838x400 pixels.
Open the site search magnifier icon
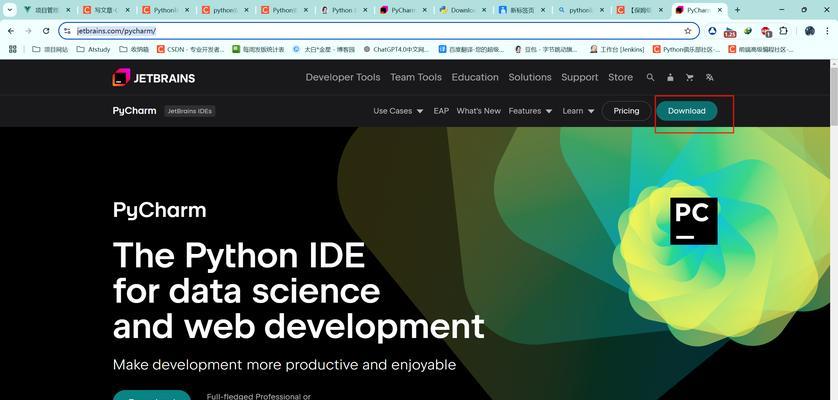(650, 78)
